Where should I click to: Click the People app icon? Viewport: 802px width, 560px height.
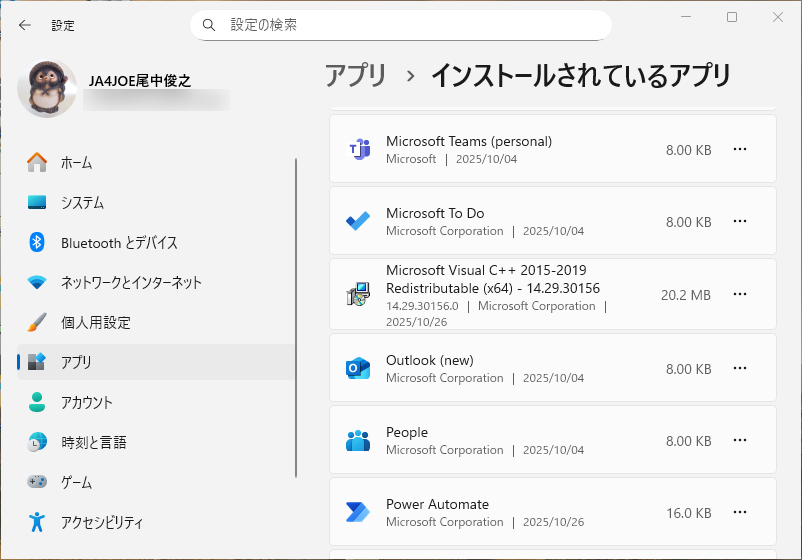pos(358,441)
